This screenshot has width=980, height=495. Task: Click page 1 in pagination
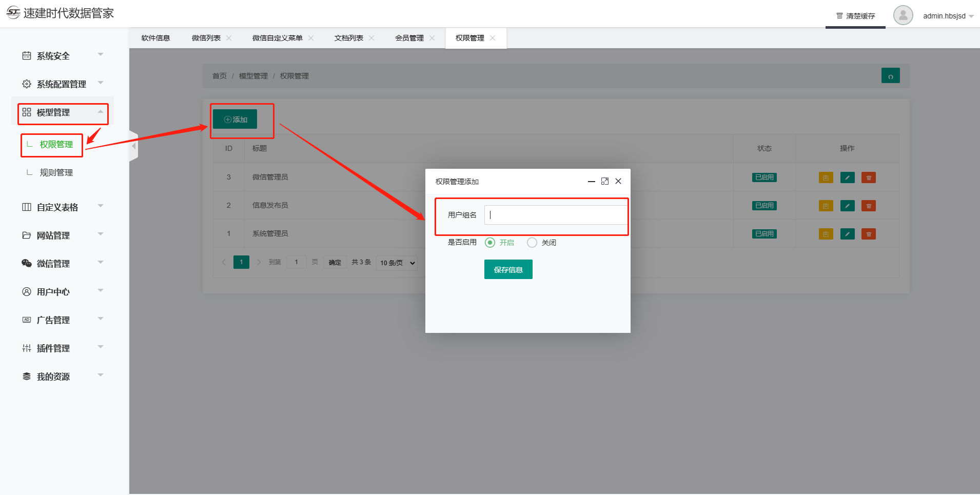241,262
